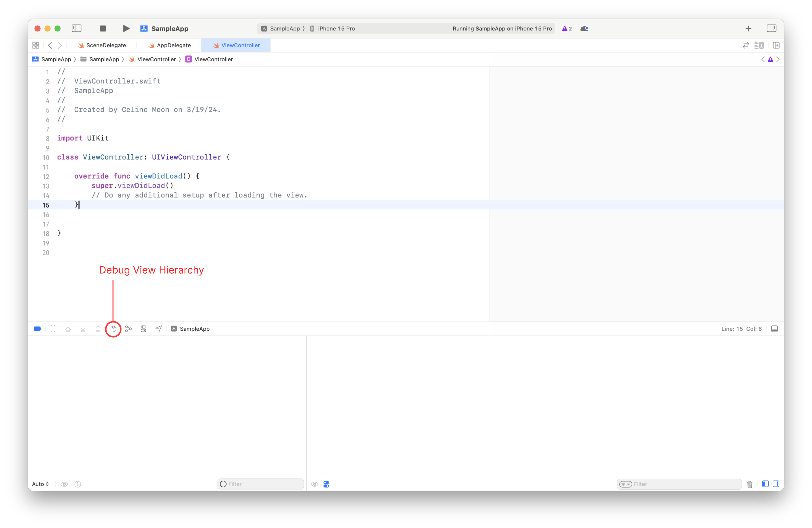Click line number 15 gutter
This screenshot has width=812, height=528.
click(46, 205)
